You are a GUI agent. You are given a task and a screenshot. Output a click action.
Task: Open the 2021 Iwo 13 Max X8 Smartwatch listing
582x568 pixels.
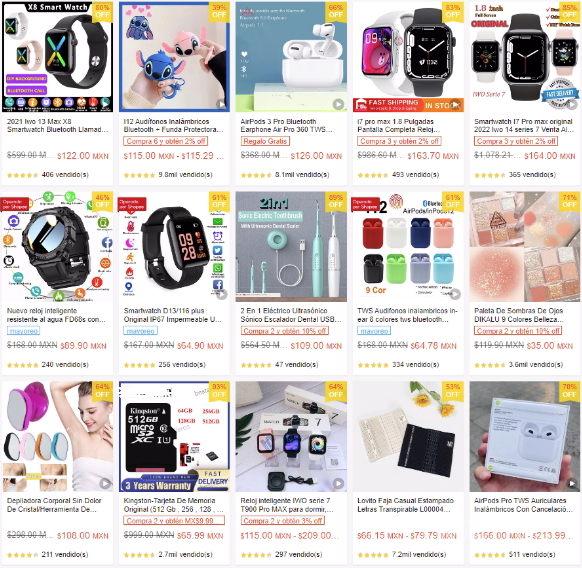58,125
